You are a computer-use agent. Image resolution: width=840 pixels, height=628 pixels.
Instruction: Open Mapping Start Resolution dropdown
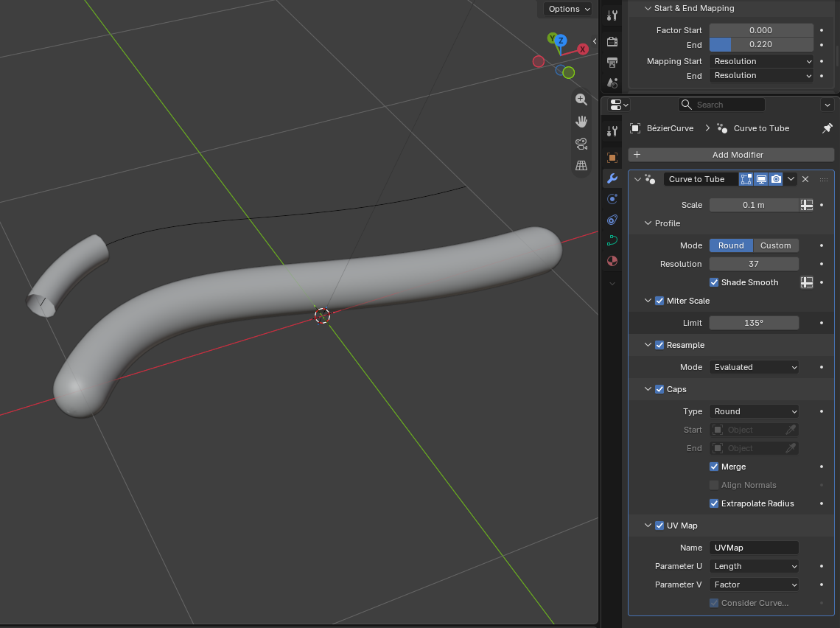point(761,61)
